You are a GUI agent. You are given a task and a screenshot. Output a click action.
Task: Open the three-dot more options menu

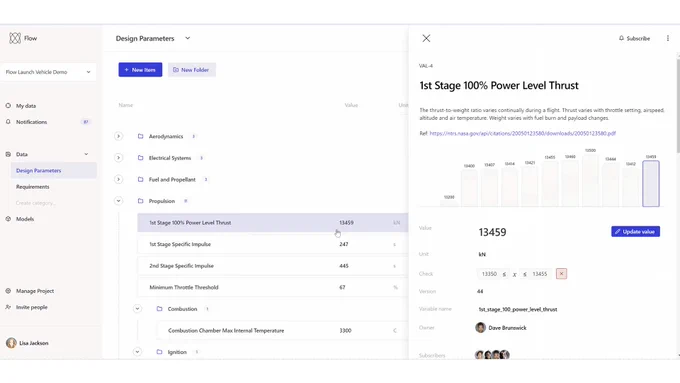[667, 38]
